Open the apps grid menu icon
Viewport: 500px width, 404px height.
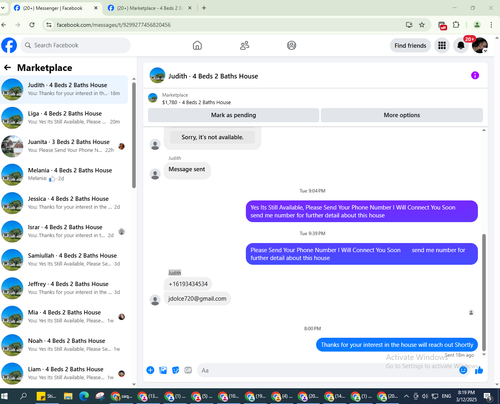(442, 45)
